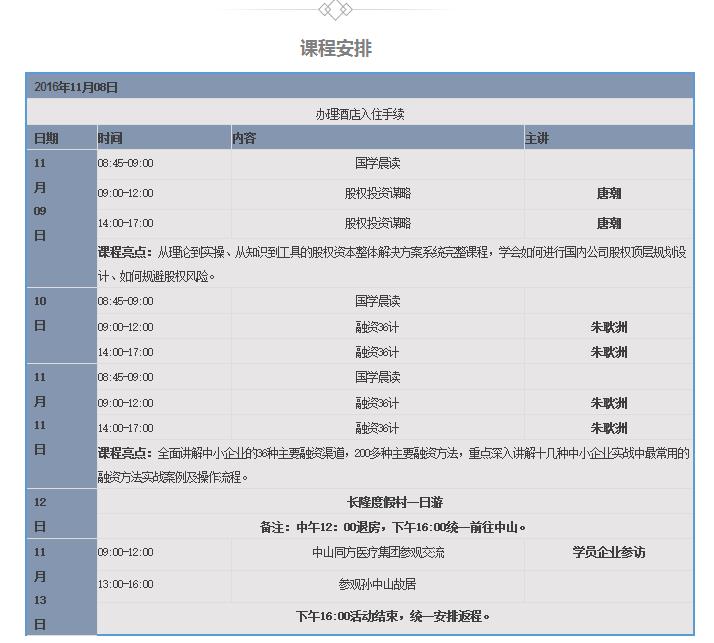Click the 备注 line about 中午12:00退房
714x643 pixels.
[393, 527]
